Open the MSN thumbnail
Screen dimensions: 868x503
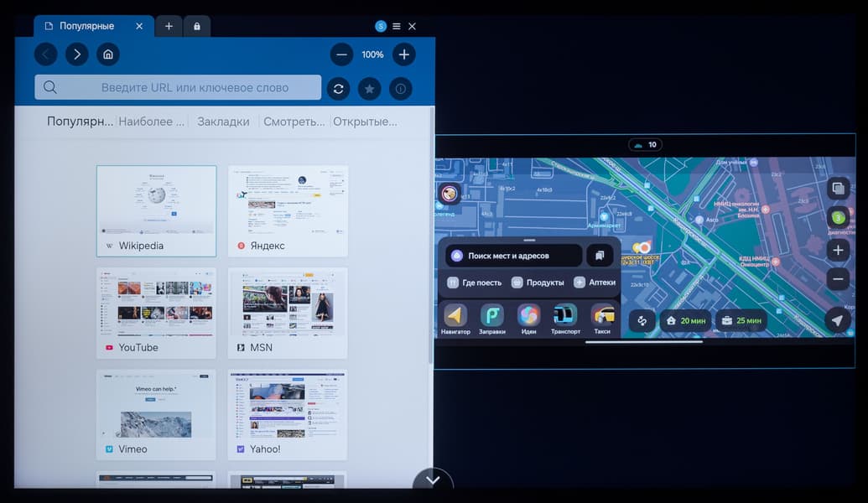(288, 314)
